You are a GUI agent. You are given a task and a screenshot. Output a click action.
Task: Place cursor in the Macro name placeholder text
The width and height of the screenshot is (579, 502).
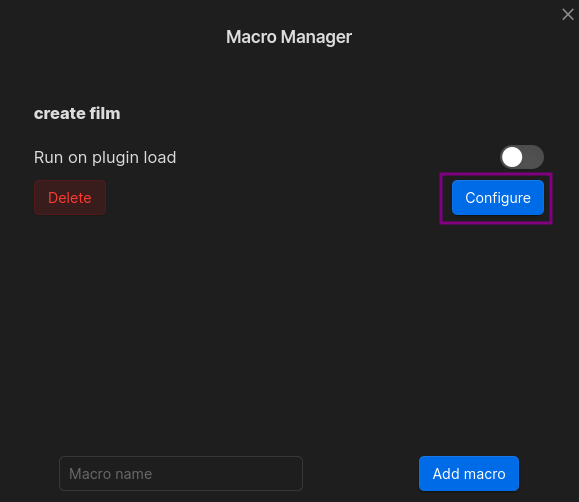coord(110,474)
